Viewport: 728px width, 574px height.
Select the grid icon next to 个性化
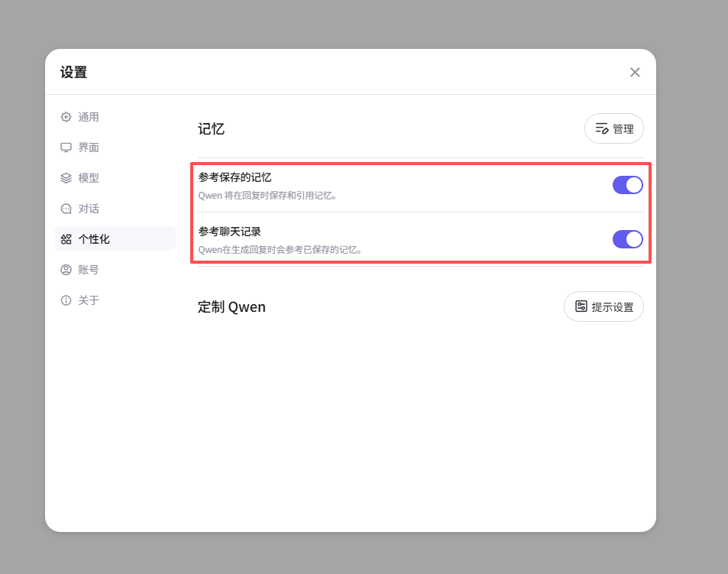point(66,238)
